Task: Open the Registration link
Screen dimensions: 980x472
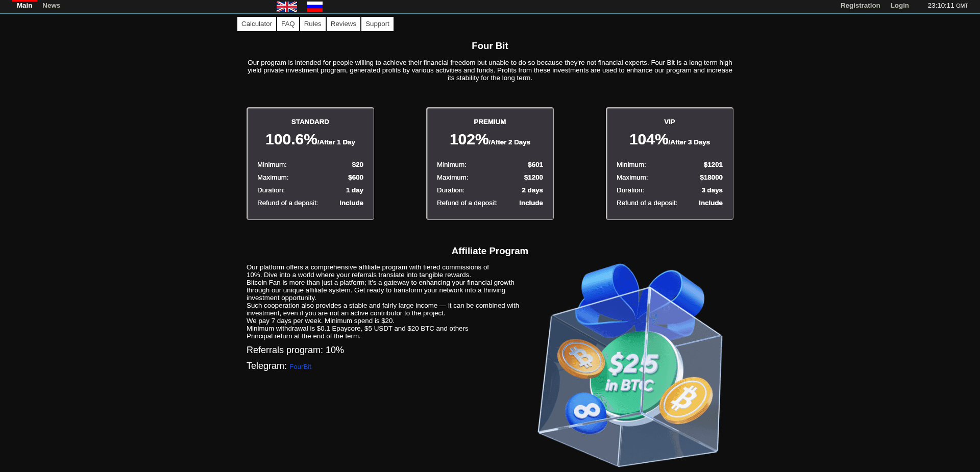Action: [x=860, y=6]
